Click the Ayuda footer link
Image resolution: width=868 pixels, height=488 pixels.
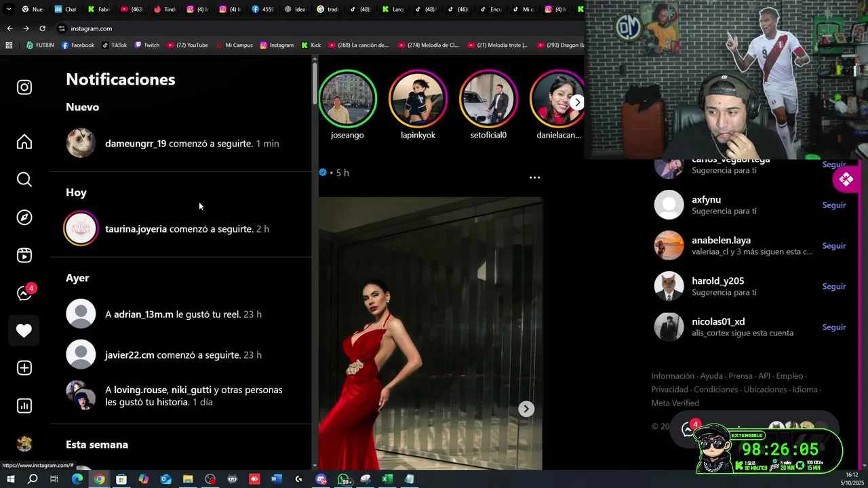[711, 376]
